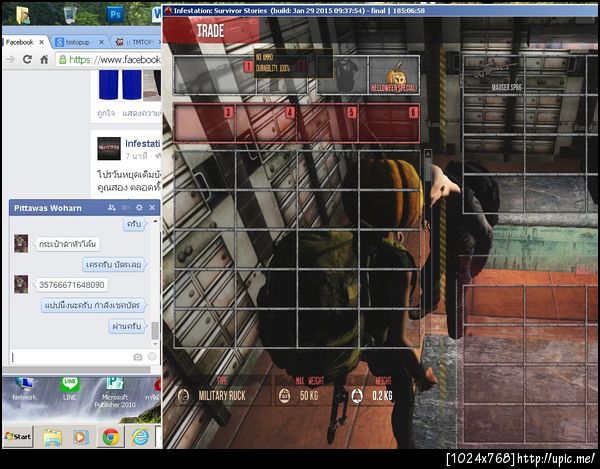
Task: Launch Photoshop from the desktop icon
Action: point(115,15)
